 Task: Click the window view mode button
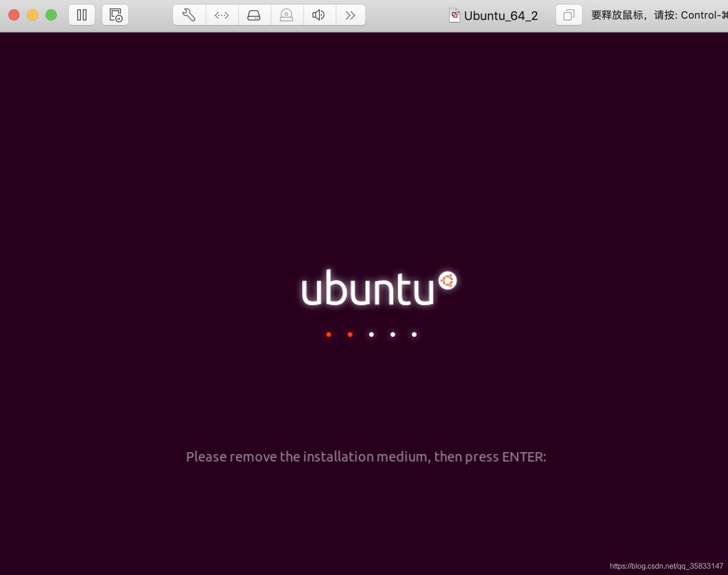coord(569,15)
